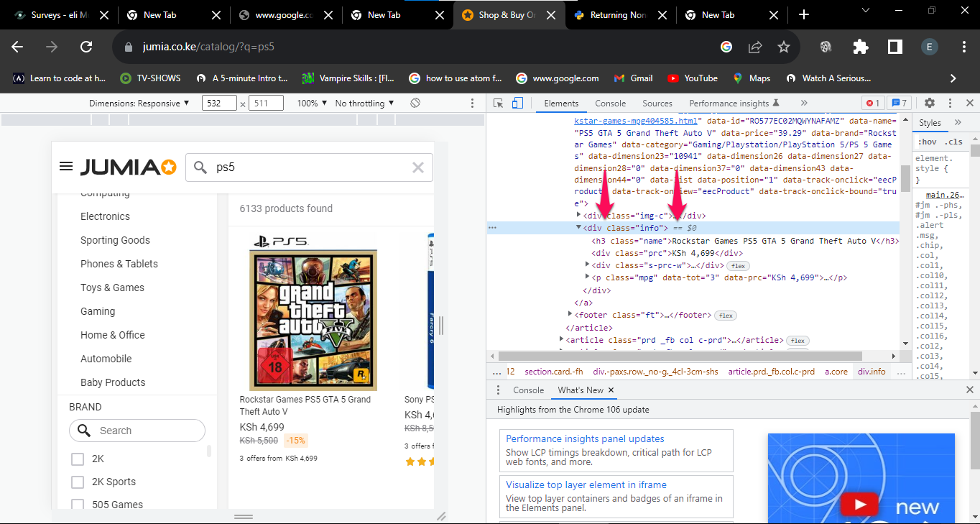This screenshot has height=524, width=980.
Task: Click the red error count badge
Action: pos(873,103)
